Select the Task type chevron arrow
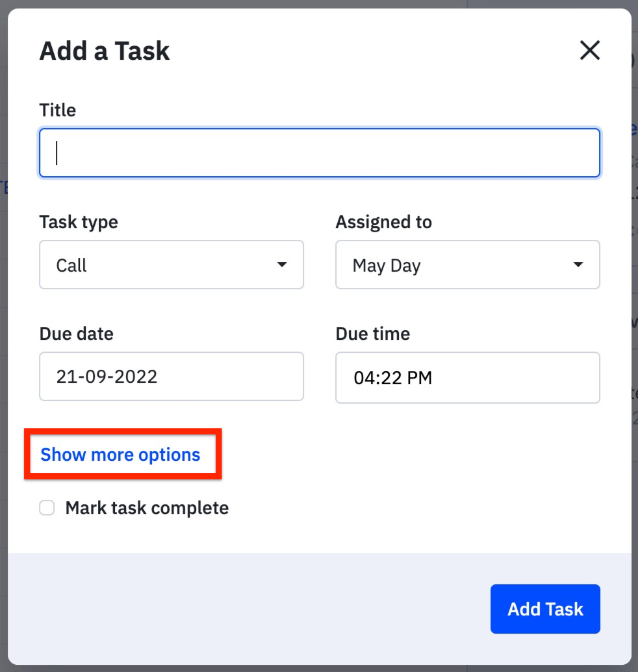The height and width of the screenshot is (672, 638). [282, 265]
